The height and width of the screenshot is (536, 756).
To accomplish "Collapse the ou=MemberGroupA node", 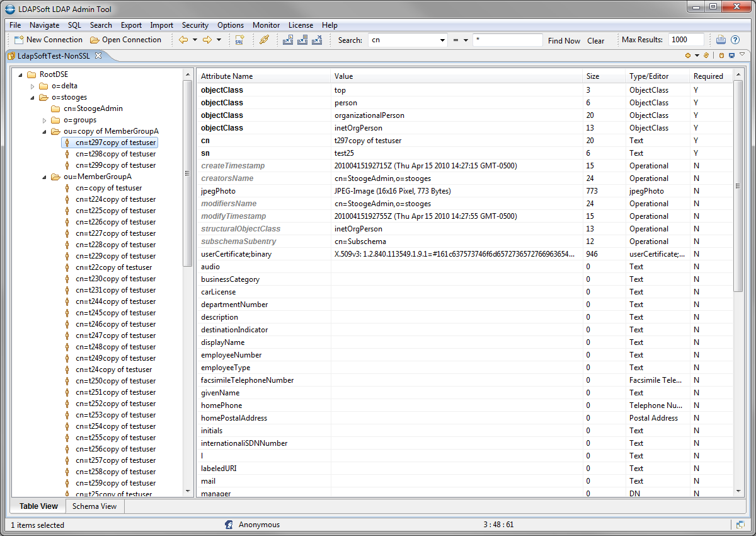I will click(45, 177).
